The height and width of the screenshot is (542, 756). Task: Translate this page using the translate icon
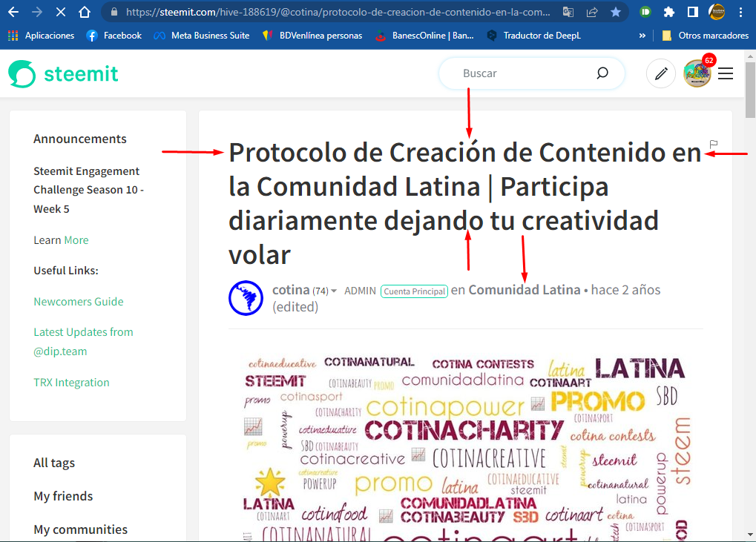tap(568, 12)
